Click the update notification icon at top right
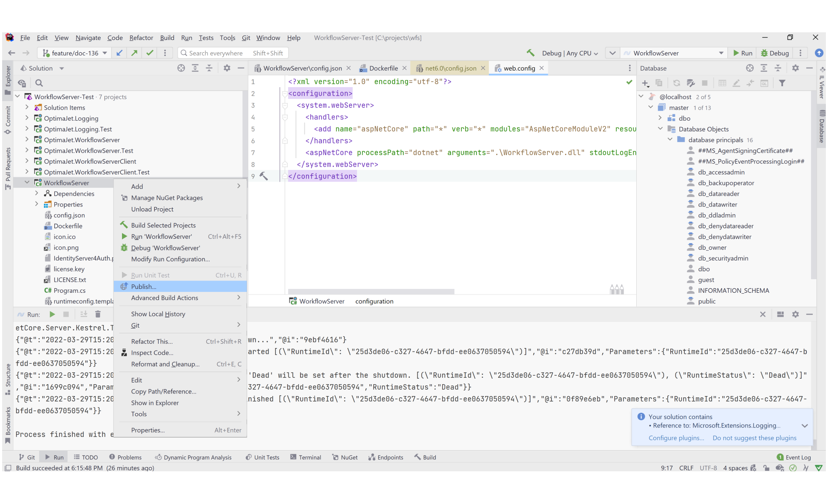This screenshot has height=504, width=828. (819, 53)
